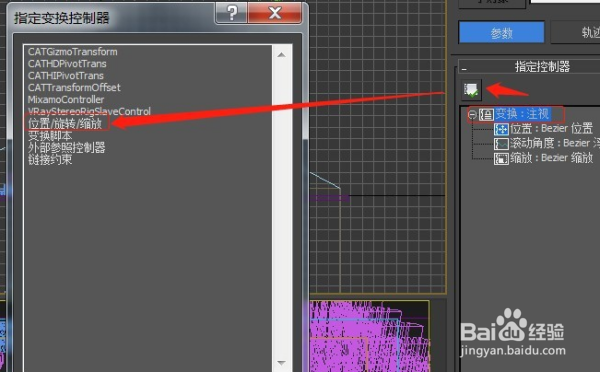
Task: Select 缩放 : Bezier 缩放 track
Action: 551,158
